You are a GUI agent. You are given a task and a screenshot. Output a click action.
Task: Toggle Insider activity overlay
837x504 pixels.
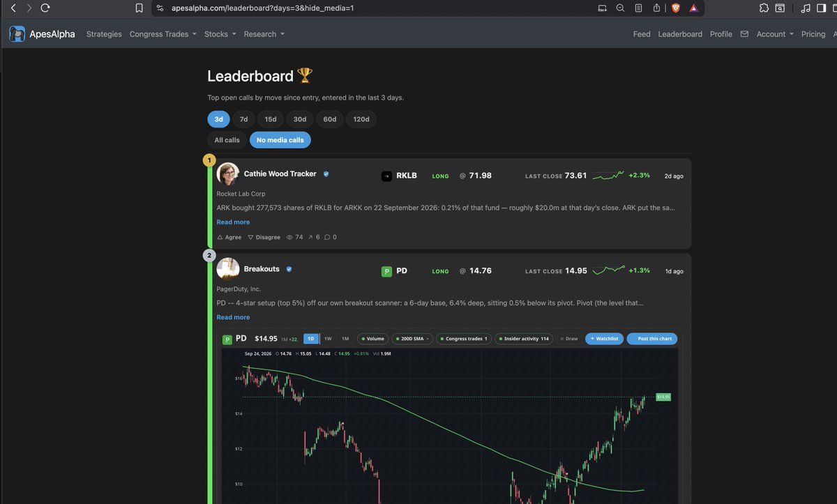524,339
